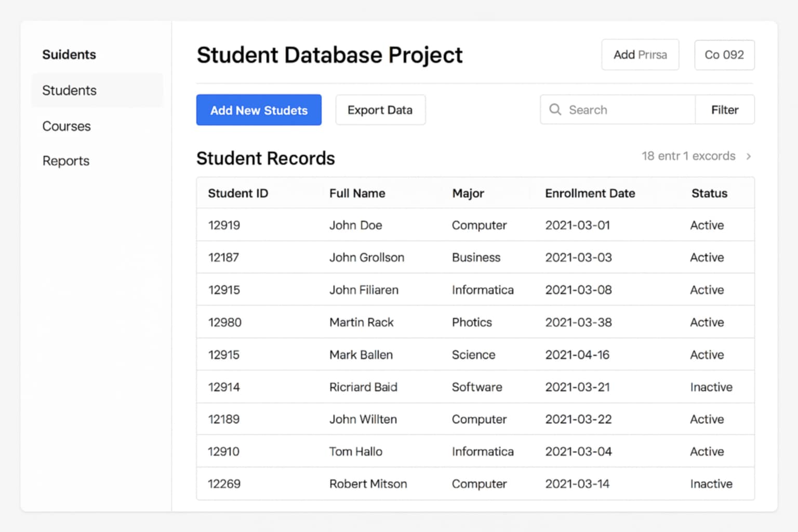Click the Suidents sidebar heading

click(x=69, y=54)
